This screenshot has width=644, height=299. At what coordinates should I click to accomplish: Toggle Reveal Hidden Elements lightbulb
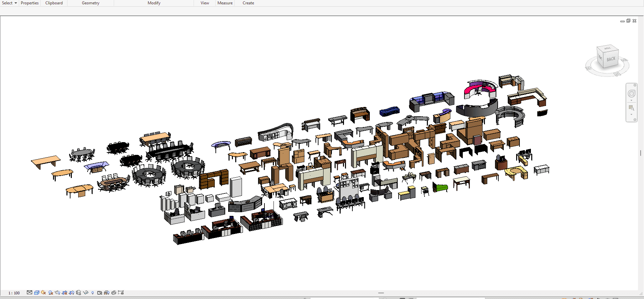pyautogui.click(x=93, y=293)
